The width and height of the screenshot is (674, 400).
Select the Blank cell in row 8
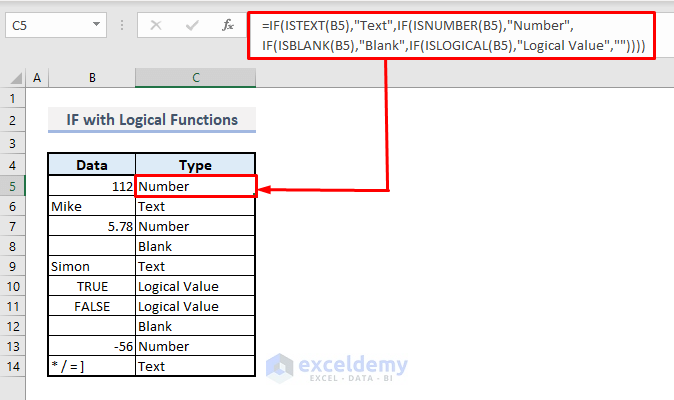(196, 246)
